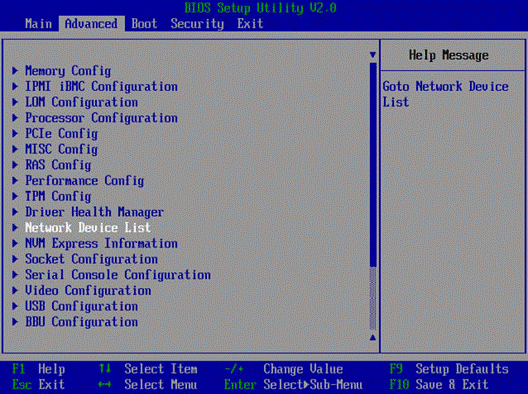The height and width of the screenshot is (394, 528).
Task: Open Driver Health Manager
Action: 95,212
